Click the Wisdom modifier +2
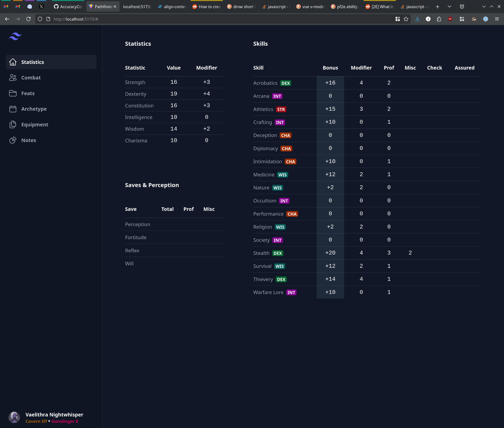 pyautogui.click(x=207, y=129)
